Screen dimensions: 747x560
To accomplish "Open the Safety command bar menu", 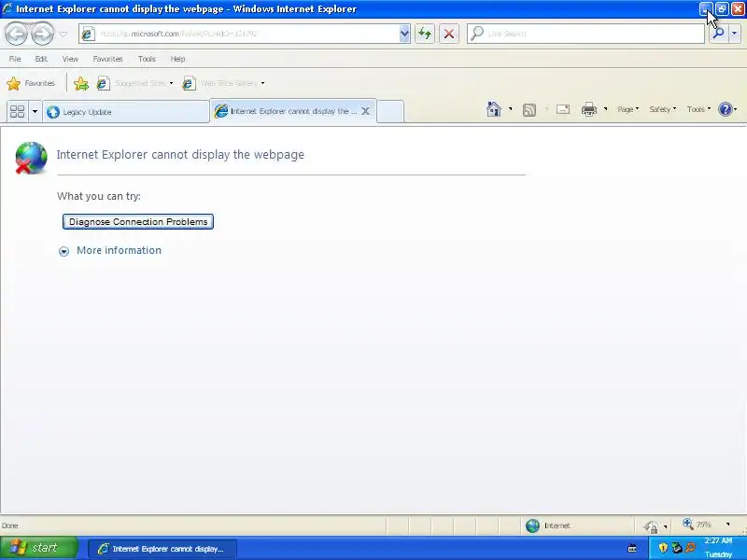I will pyautogui.click(x=663, y=109).
